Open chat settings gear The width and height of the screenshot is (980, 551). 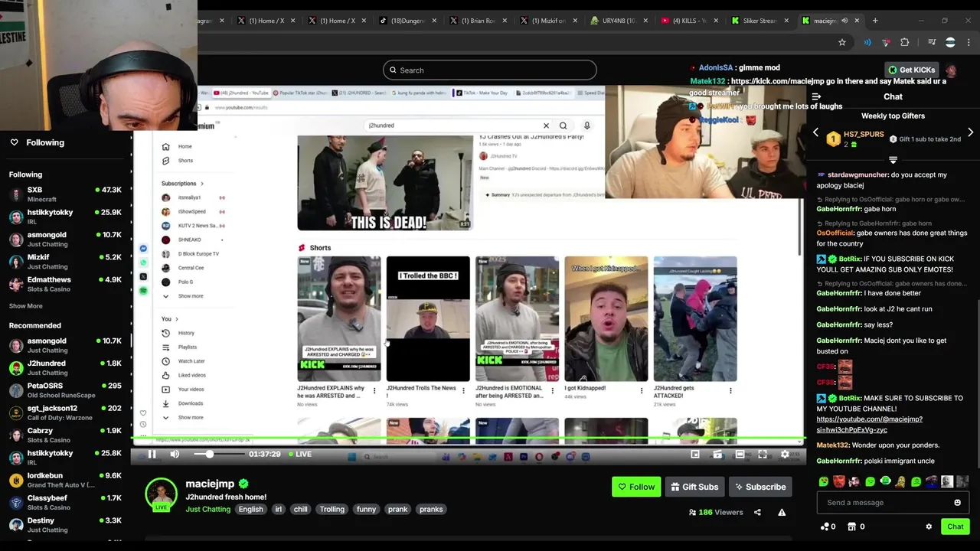(x=929, y=527)
